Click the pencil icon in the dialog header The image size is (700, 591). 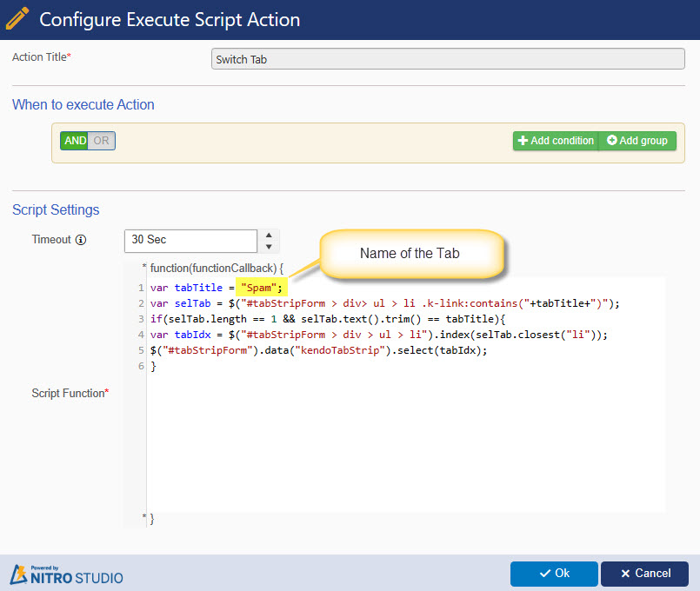click(17, 17)
